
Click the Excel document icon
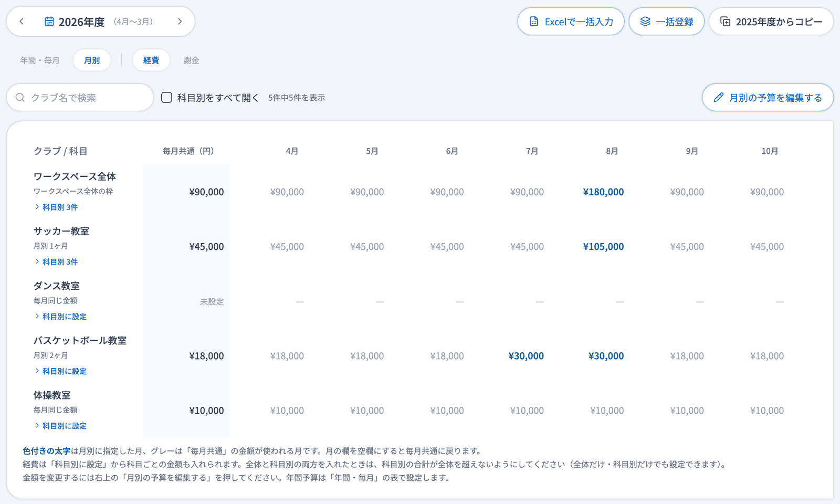point(534,22)
